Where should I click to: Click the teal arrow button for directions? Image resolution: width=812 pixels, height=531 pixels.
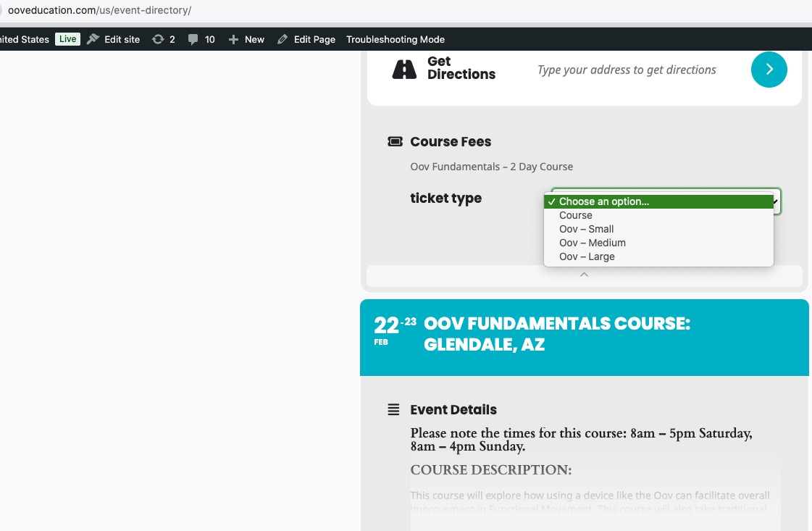[x=769, y=70]
